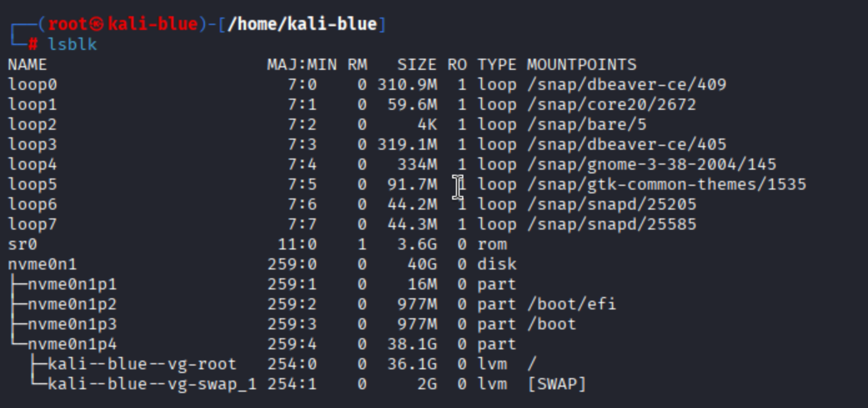
Task: Click the kali--blue--vg-root volume entry
Action: click(x=142, y=364)
